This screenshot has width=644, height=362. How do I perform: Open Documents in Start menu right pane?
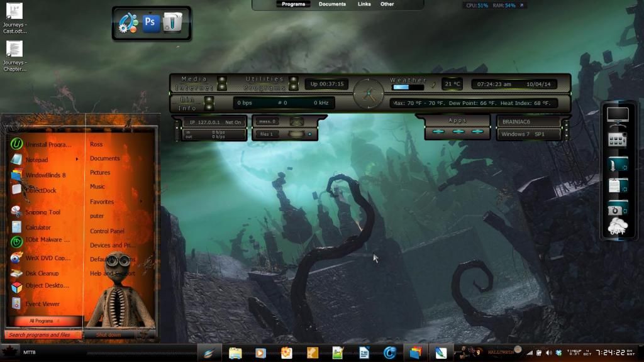(x=105, y=158)
